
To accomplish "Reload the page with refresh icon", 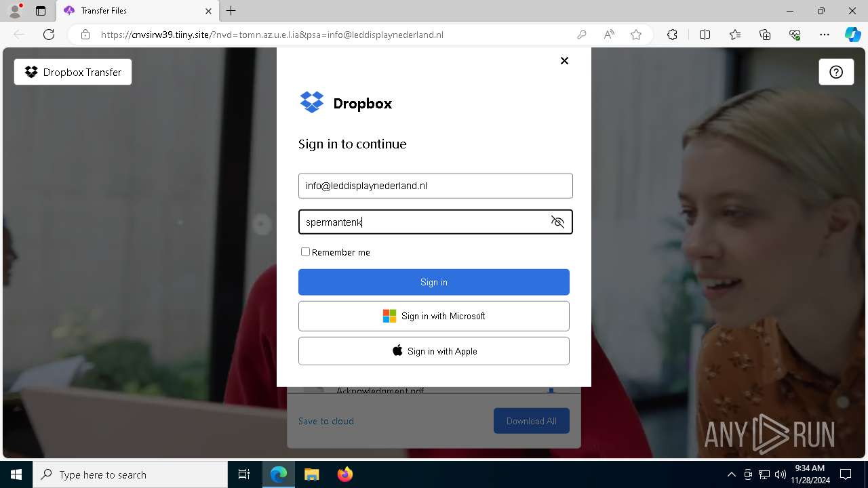I will coord(49,35).
